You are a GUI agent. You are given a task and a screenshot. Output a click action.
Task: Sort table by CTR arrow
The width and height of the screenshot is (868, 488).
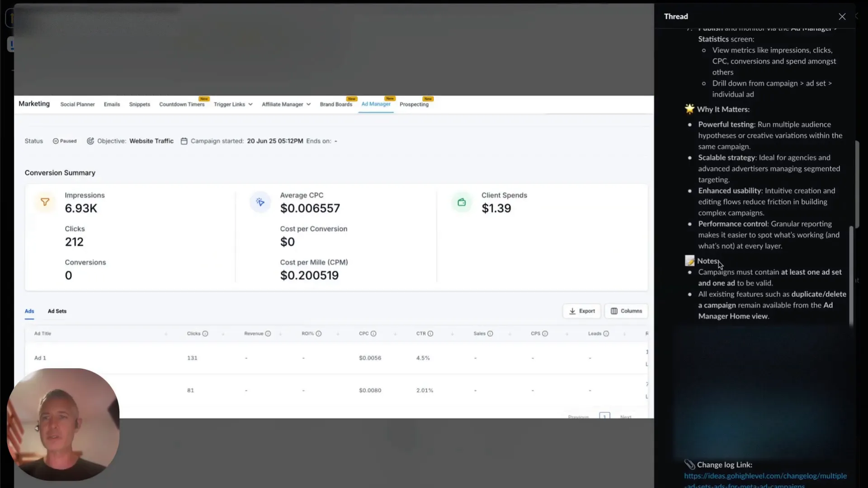(x=453, y=334)
